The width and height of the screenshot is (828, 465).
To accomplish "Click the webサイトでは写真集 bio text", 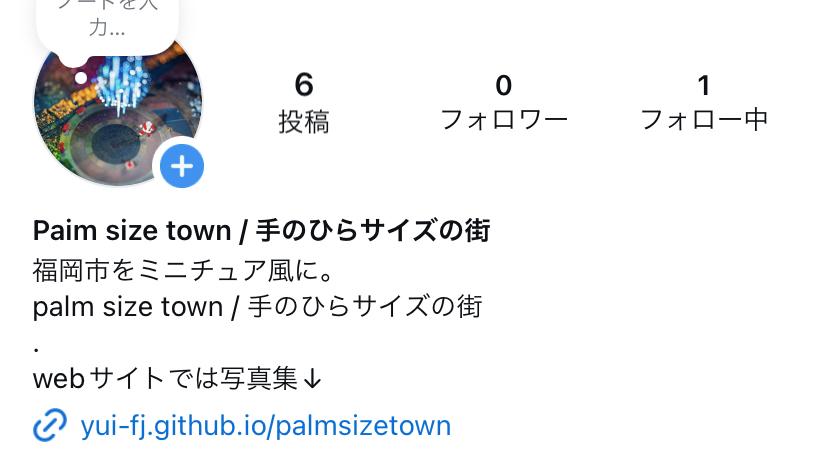I will point(165,378).
